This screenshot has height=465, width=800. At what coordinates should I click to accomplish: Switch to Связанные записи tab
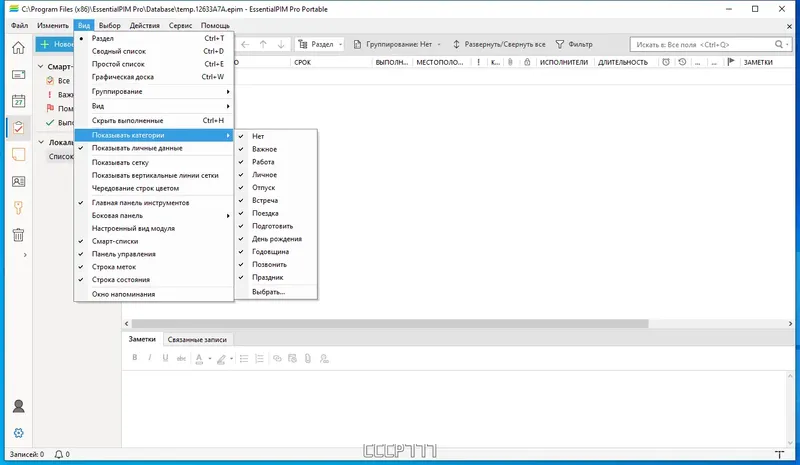pos(197,339)
